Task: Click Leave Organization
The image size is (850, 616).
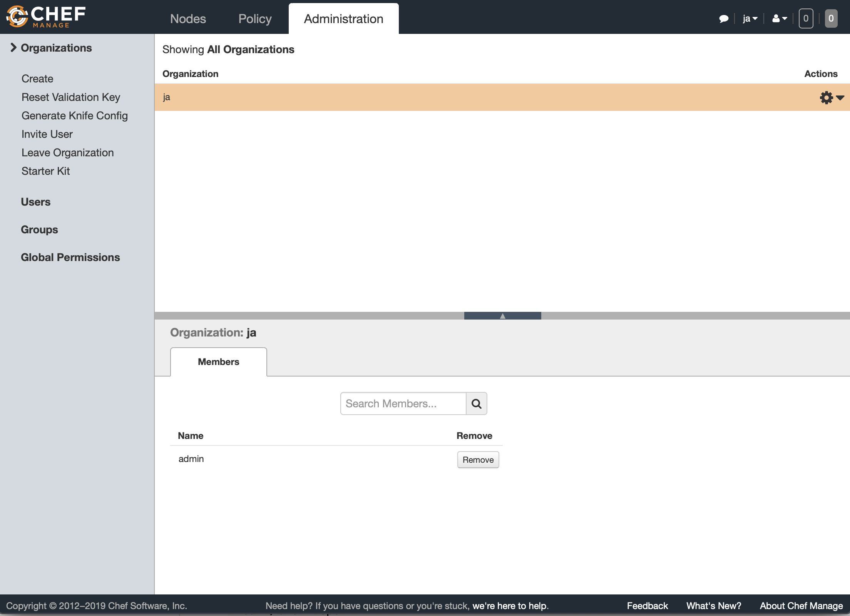Action: [x=68, y=152]
